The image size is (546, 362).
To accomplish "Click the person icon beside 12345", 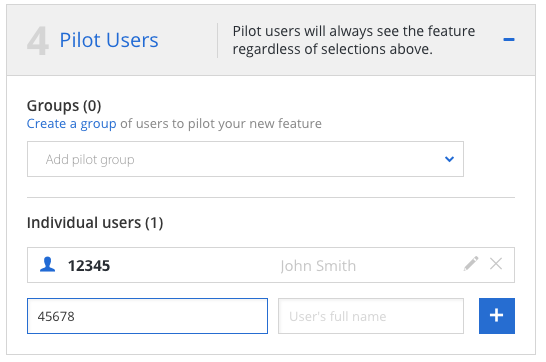I will (47, 264).
